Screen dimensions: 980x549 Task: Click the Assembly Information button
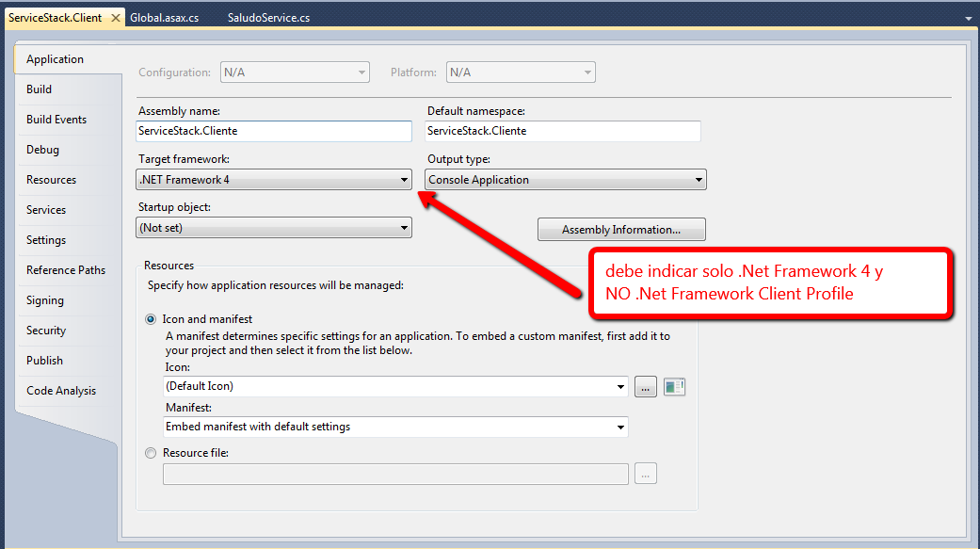tap(620, 229)
